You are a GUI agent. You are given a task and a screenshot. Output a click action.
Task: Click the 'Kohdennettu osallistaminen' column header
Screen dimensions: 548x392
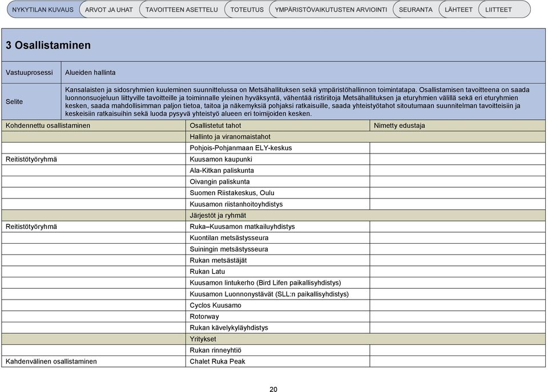click(x=94, y=126)
